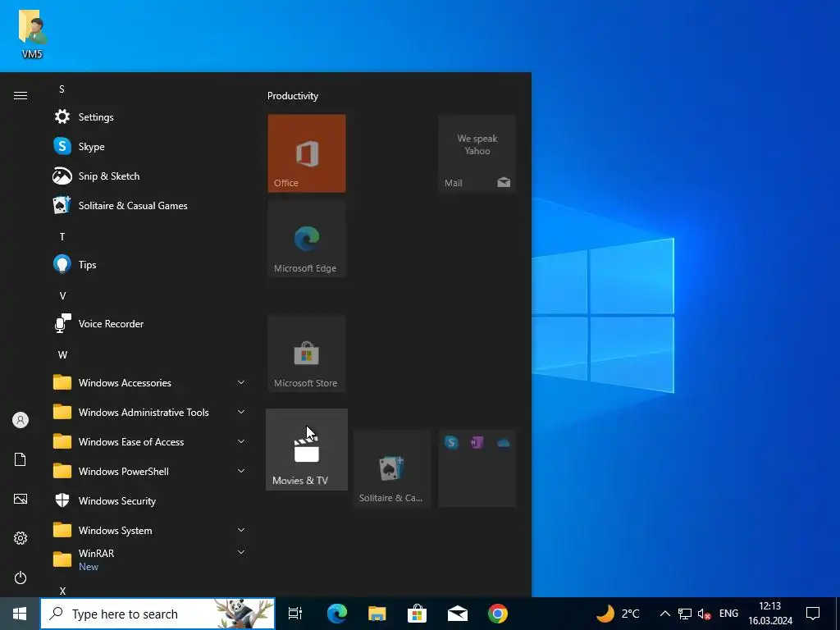Launch Edge from the taskbar
The width and height of the screenshot is (840, 630).
tap(337, 614)
